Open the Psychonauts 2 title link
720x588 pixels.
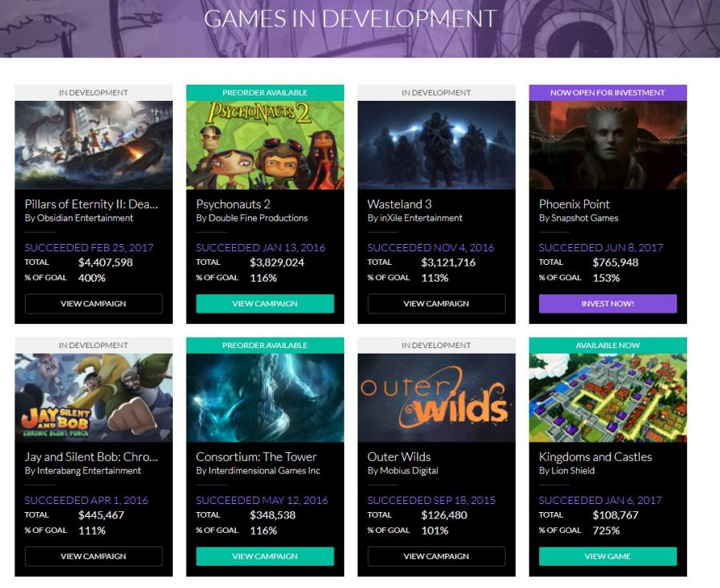pos(234,204)
